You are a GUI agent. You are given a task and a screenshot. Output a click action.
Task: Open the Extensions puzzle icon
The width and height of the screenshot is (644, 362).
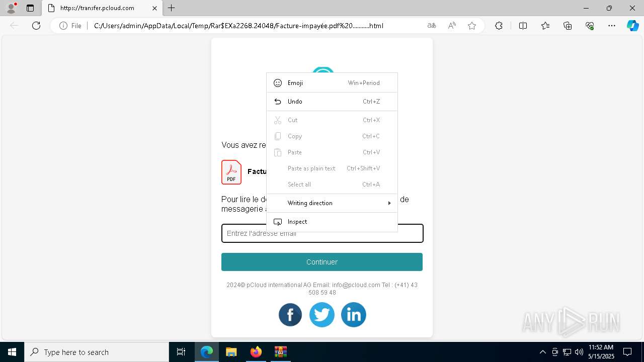(x=499, y=26)
